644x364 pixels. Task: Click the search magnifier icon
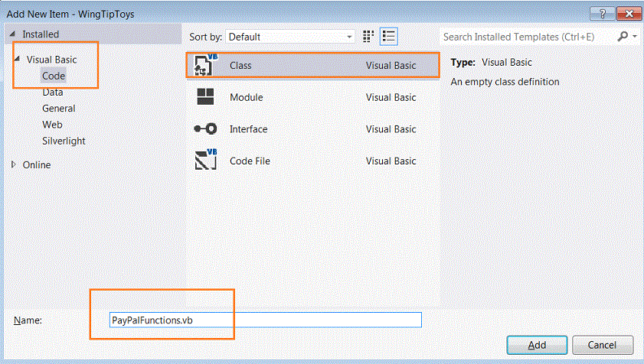tap(623, 36)
